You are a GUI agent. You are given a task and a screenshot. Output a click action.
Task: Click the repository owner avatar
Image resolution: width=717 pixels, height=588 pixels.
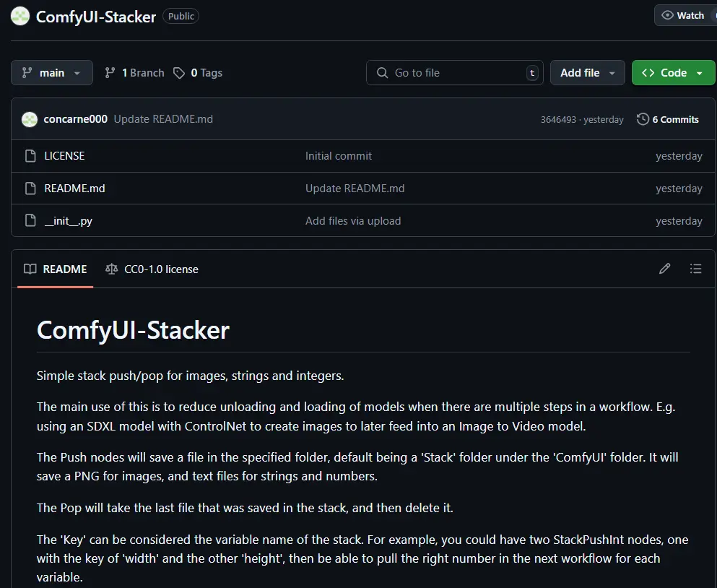[19, 15]
